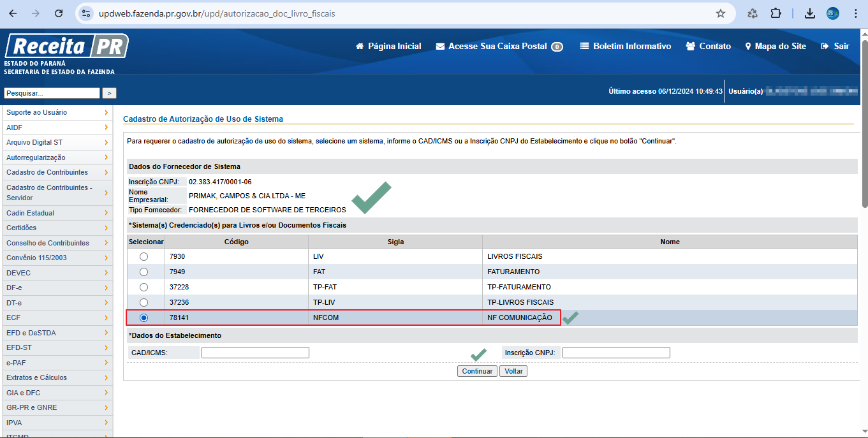The width and height of the screenshot is (868, 438).
Task: Open Extratos e Cálculos sidebar entry
Action: coord(57,377)
